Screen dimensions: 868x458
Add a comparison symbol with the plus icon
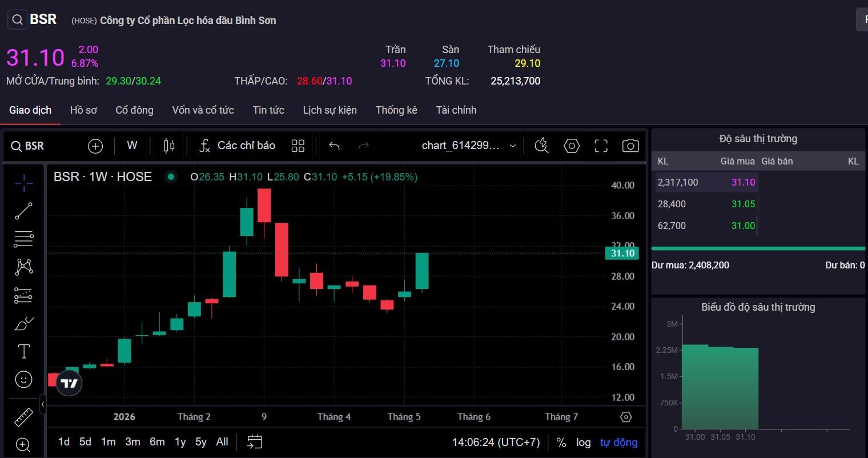coord(95,146)
